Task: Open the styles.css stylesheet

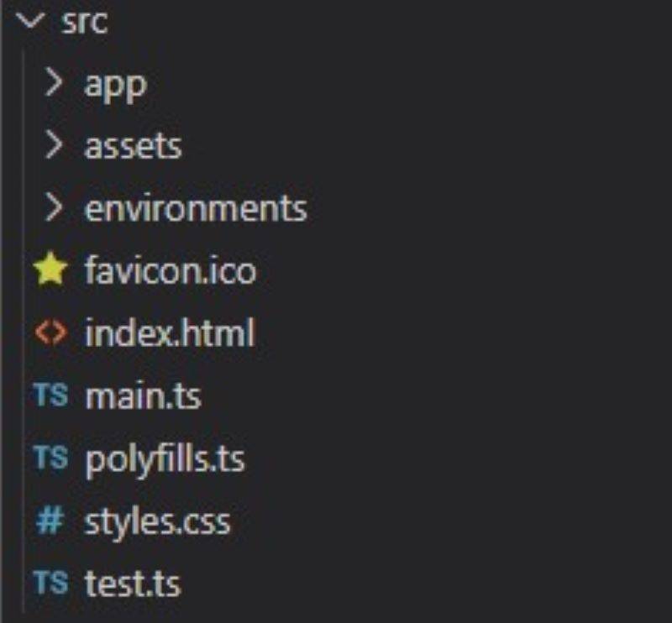Action: click(157, 521)
